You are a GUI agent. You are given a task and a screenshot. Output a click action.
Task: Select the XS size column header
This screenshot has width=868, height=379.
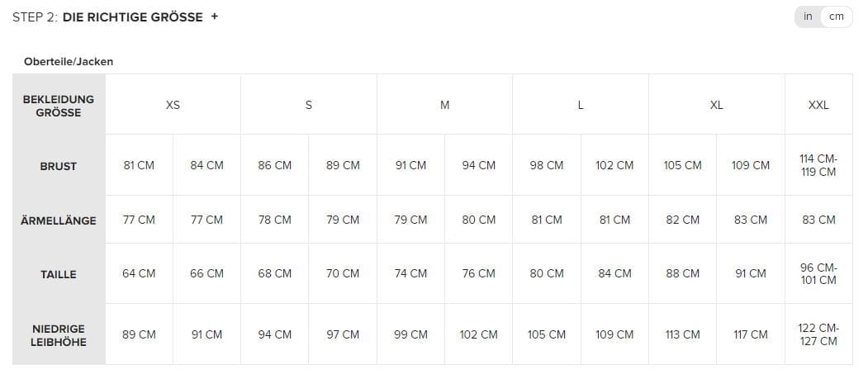click(173, 105)
